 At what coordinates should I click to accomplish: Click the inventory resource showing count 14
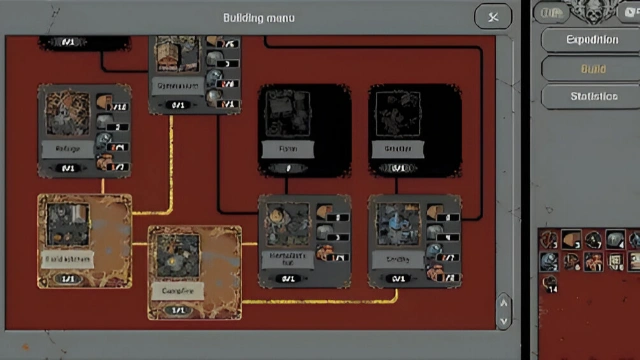click(x=550, y=284)
